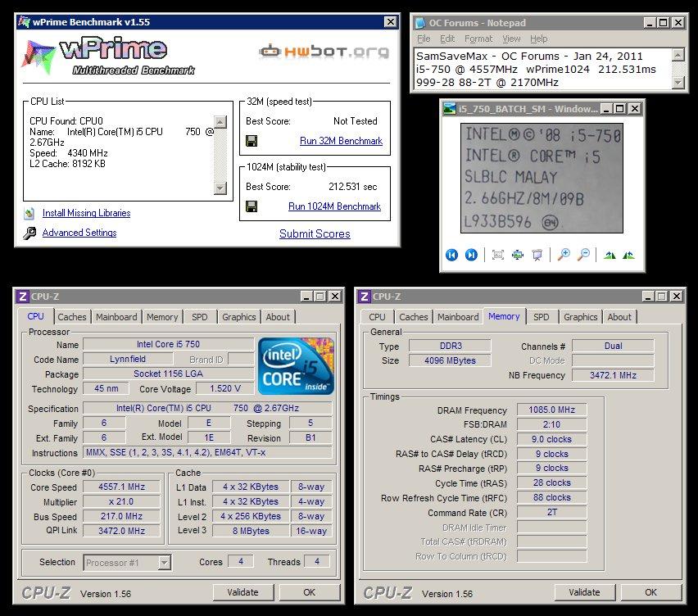698x616 pixels.
Task: Select Graphics tab in right CPU-Z window
Action: pyautogui.click(x=581, y=317)
